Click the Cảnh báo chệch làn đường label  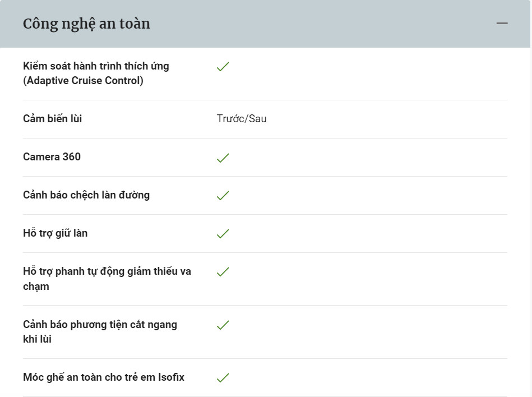point(86,195)
